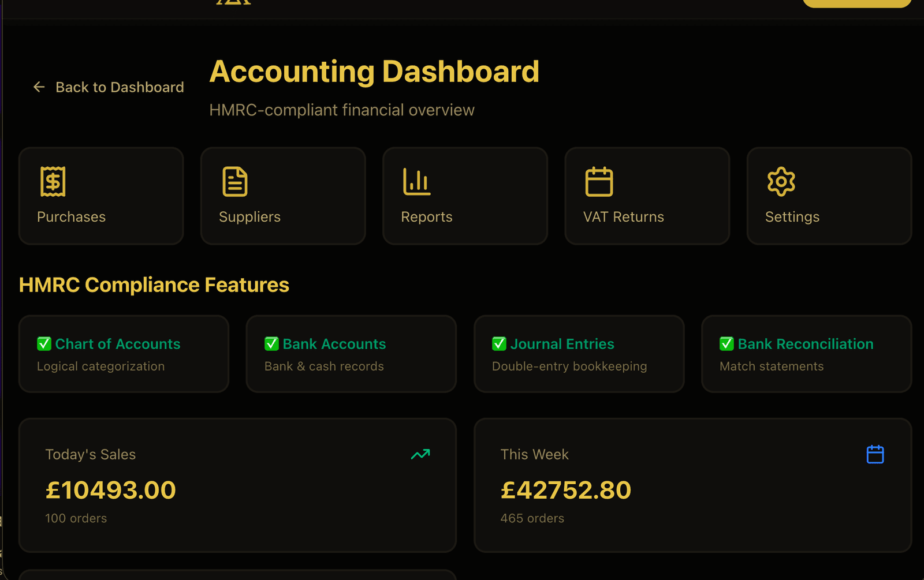Click the HMRC-compliant financial overview subtitle

342,110
